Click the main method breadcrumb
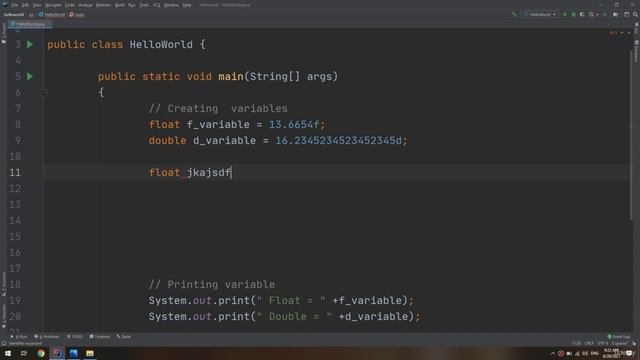Viewport: 640px width, 360px height. [77, 15]
